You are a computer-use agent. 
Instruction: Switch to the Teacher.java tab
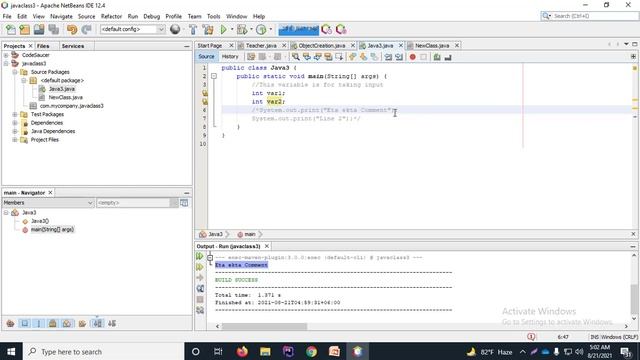click(x=261, y=45)
